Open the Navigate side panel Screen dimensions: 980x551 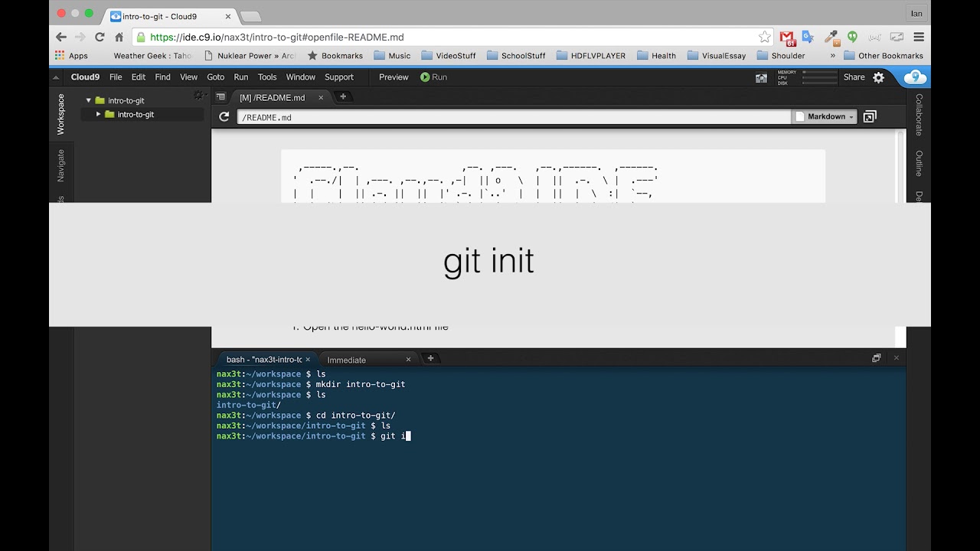click(61, 165)
